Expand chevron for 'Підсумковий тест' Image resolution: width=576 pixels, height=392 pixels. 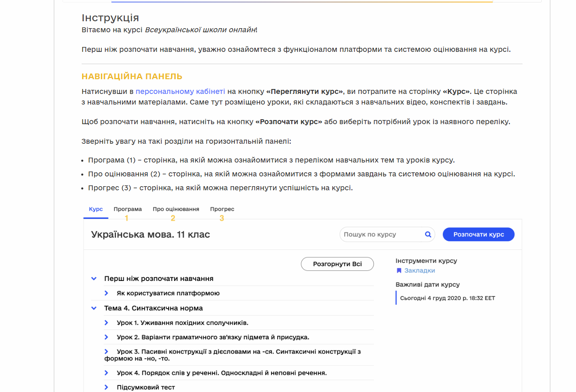click(106, 387)
